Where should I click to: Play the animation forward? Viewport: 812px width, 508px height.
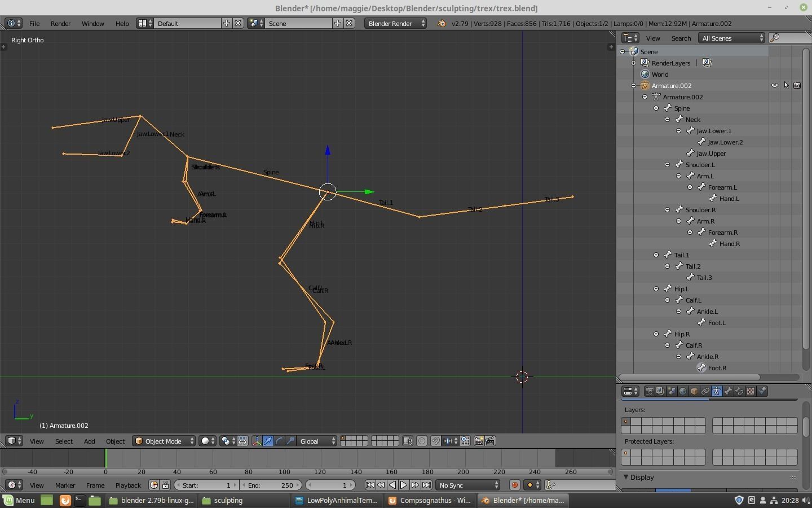pos(404,485)
